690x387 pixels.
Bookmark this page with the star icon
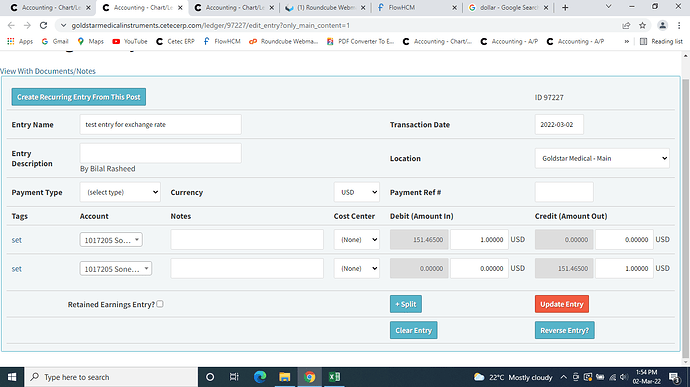642,26
